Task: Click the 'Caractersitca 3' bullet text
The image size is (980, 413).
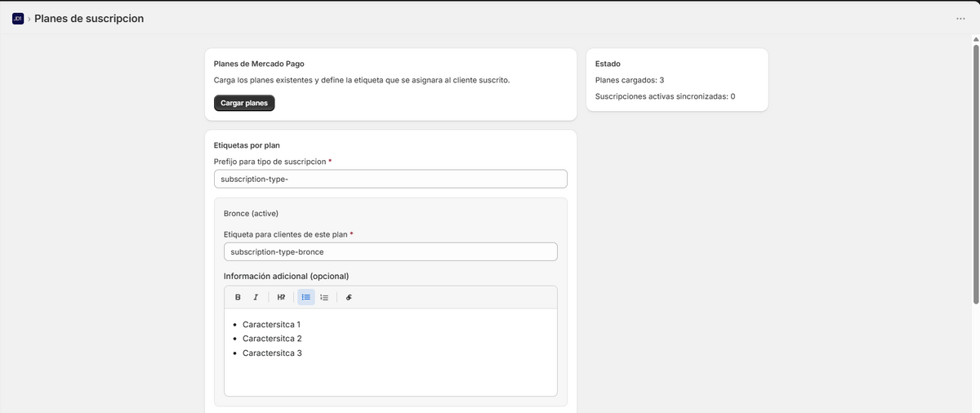Action: [x=272, y=353]
